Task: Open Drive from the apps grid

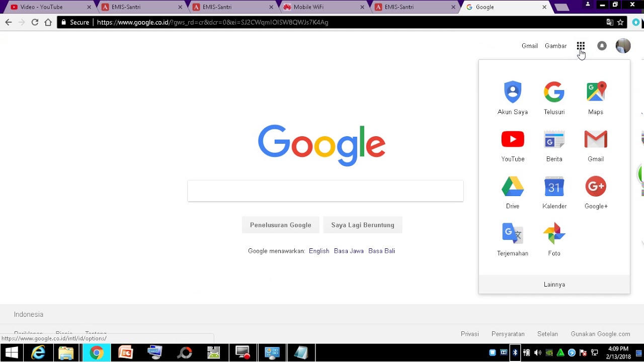Action: point(513,193)
